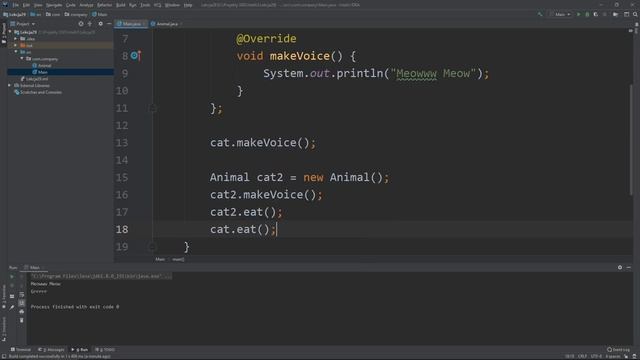
Task: Open the Run tool window button
Action: point(80,350)
